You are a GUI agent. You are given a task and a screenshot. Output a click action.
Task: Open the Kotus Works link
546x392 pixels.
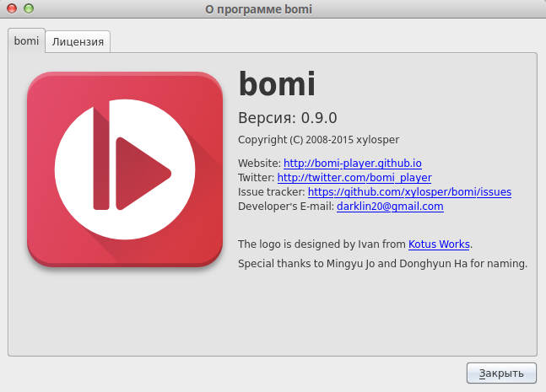pyautogui.click(x=439, y=244)
